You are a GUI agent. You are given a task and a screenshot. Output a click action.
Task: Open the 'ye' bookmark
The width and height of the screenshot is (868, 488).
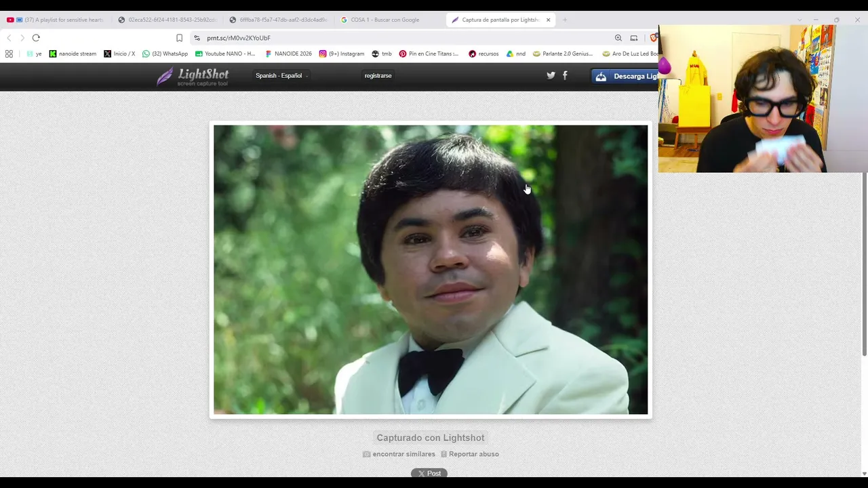pos(34,54)
